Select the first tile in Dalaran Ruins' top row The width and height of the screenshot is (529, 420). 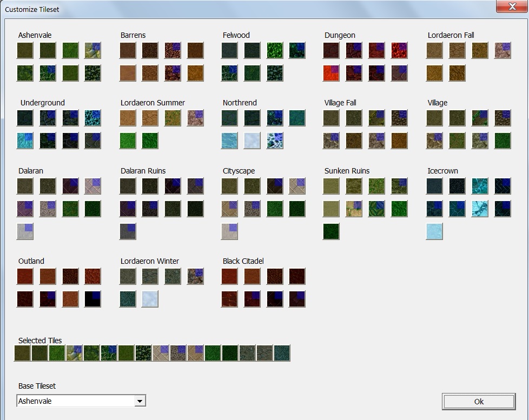tap(128, 186)
